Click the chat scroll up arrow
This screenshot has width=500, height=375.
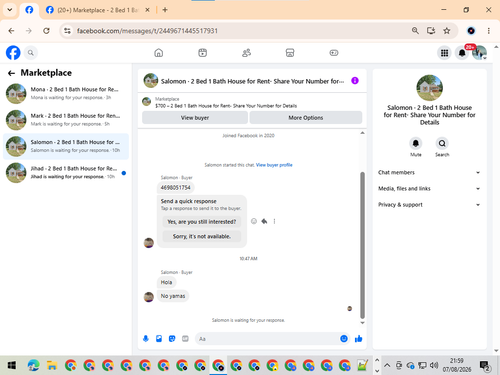[x=362, y=133]
